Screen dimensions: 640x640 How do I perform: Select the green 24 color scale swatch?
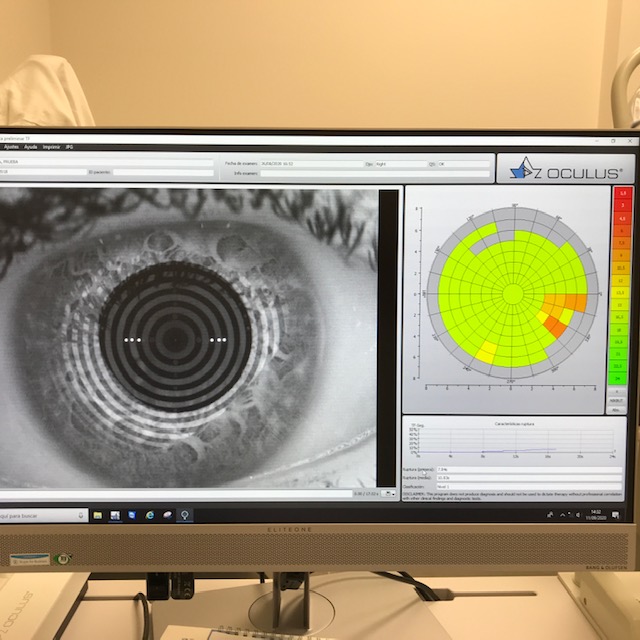[x=618, y=379]
